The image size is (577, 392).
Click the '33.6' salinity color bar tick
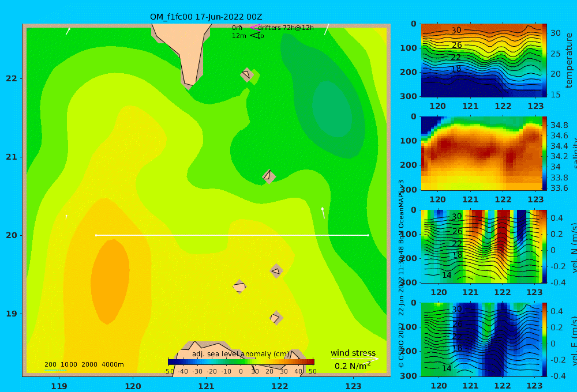559,189
